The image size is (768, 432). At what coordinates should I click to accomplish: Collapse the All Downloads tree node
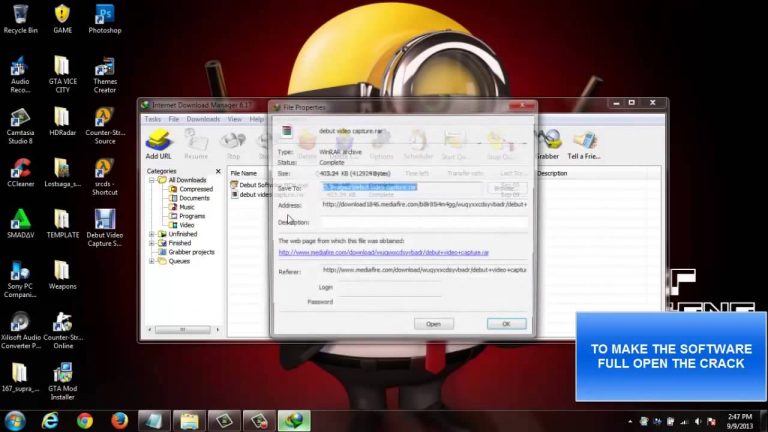(x=152, y=180)
